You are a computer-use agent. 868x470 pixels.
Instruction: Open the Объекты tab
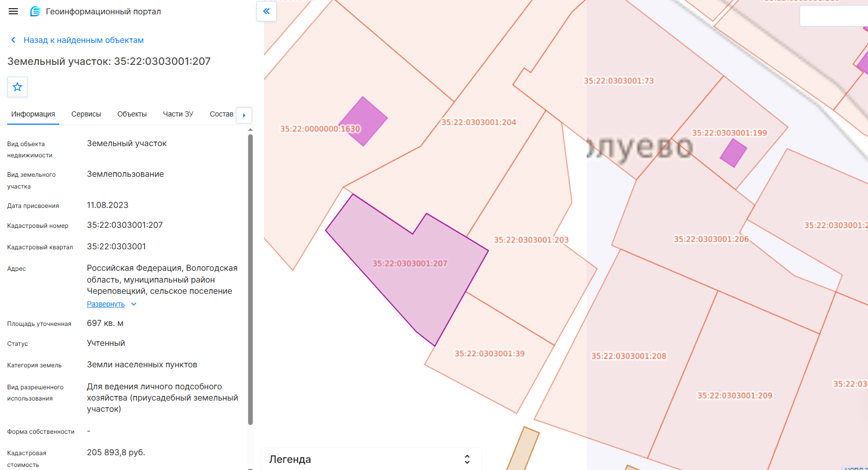coord(132,114)
